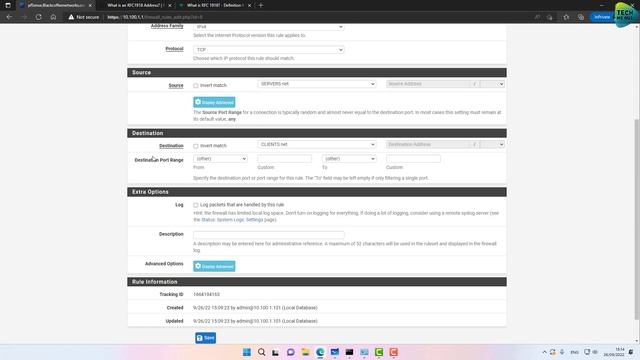Viewport: 640px width, 360px height.
Task: Click the To Custom port field
Action: pos(413,159)
